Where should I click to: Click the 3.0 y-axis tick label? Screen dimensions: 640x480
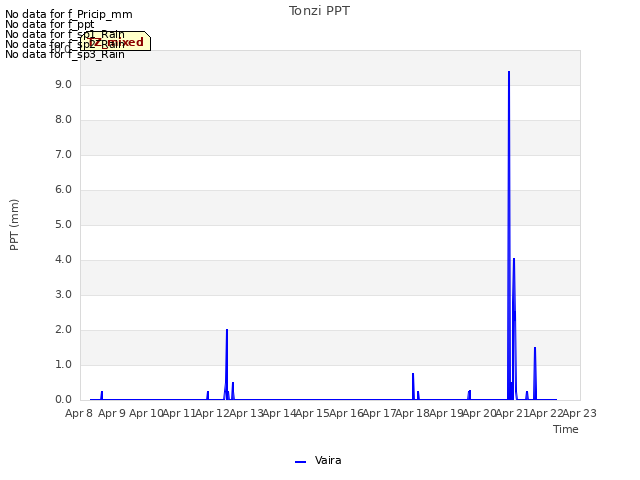pos(63,295)
